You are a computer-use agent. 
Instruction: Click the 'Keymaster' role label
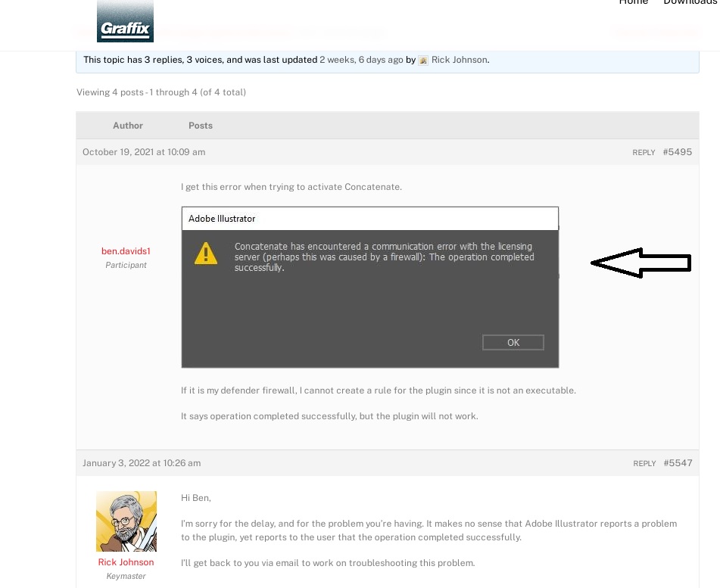[126, 577]
